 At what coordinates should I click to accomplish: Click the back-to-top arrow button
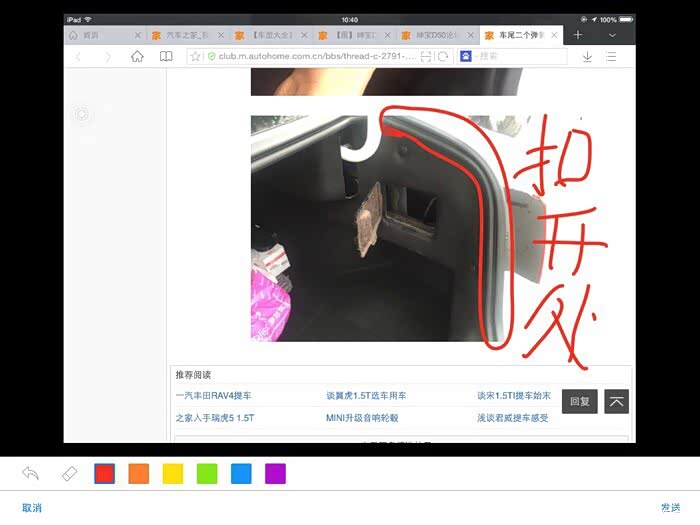tap(617, 401)
